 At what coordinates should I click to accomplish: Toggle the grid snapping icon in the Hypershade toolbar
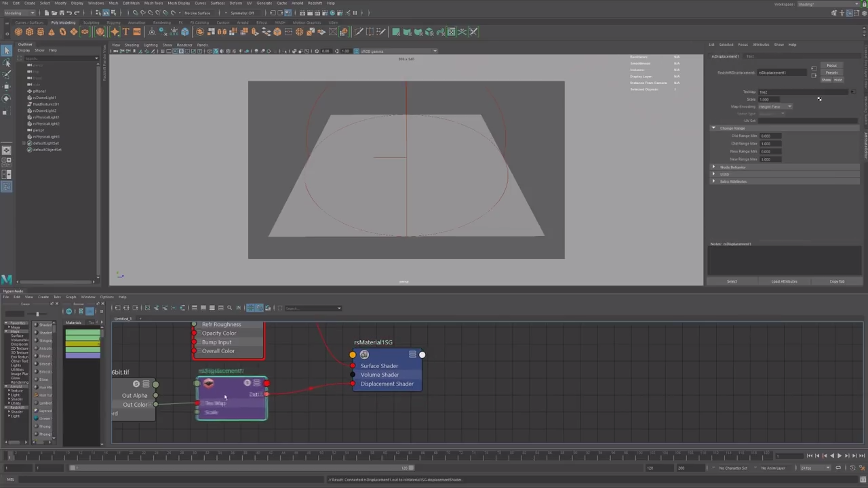coord(250,308)
